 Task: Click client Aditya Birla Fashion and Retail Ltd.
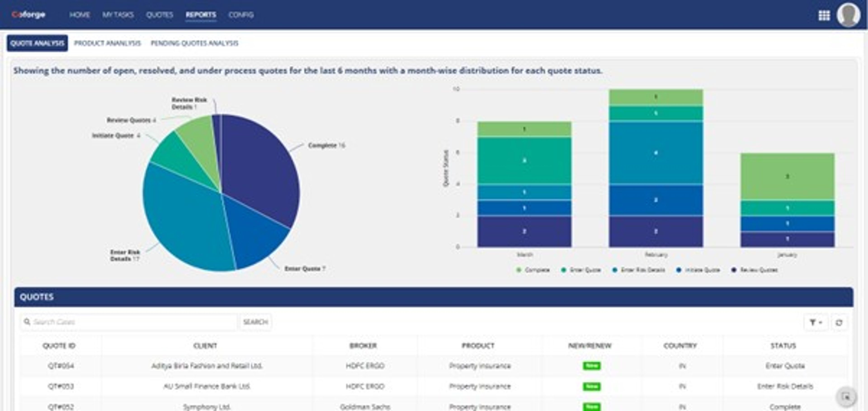(207, 366)
